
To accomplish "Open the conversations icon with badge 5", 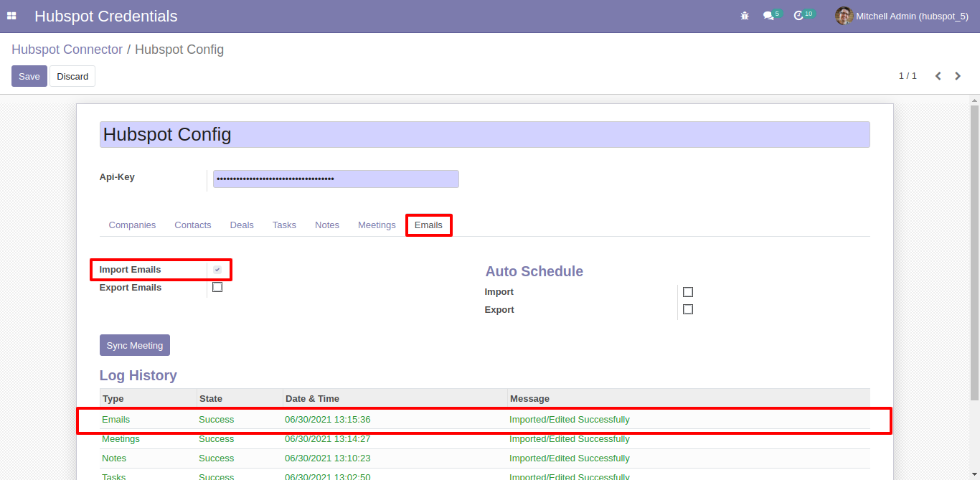I will point(771,15).
